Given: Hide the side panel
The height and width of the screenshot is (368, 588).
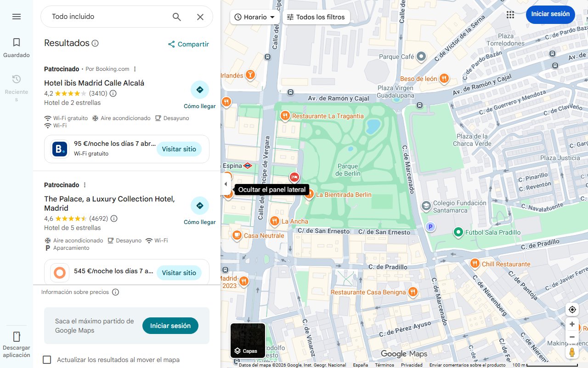Looking at the screenshot, I should (226, 184).
